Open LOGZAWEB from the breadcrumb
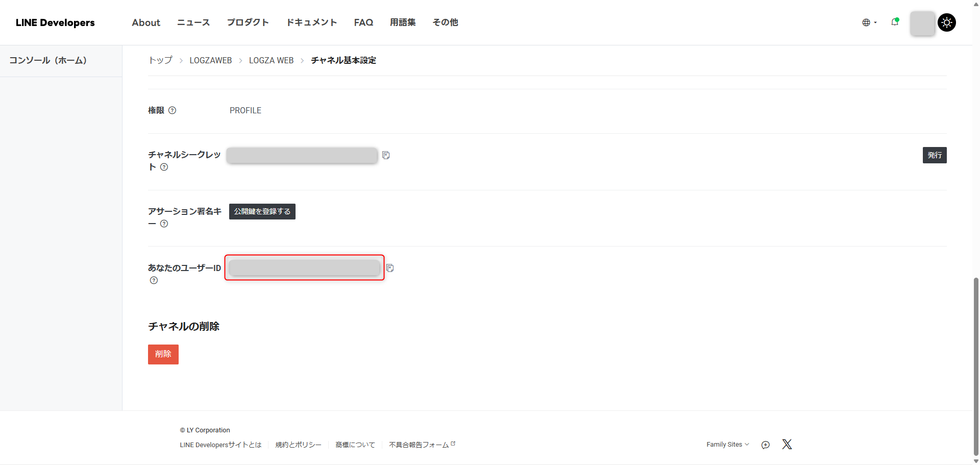980x465 pixels. coord(210,60)
